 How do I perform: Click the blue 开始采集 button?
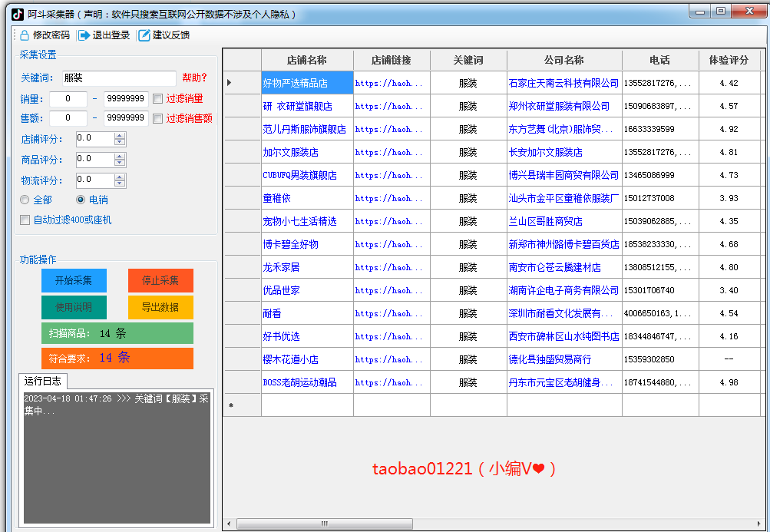74,280
